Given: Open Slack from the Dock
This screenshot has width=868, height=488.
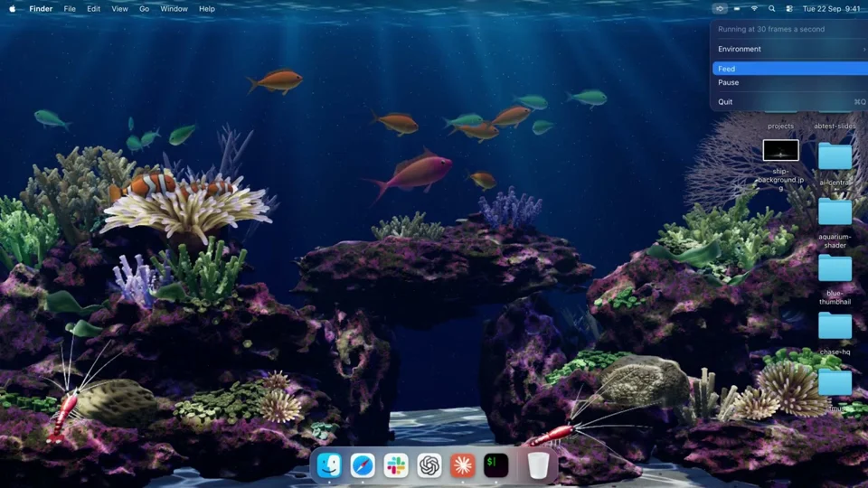Looking at the screenshot, I should (x=396, y=465).
